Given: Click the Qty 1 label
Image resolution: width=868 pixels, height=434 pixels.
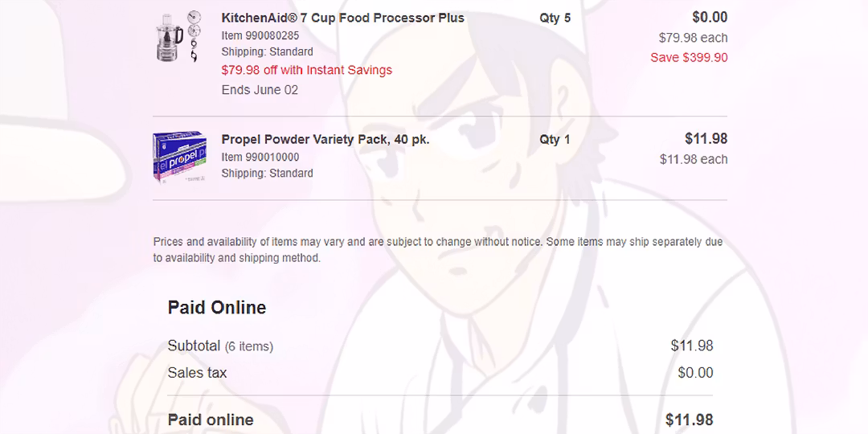Looking at the screenshot, I should pos(555,139).
